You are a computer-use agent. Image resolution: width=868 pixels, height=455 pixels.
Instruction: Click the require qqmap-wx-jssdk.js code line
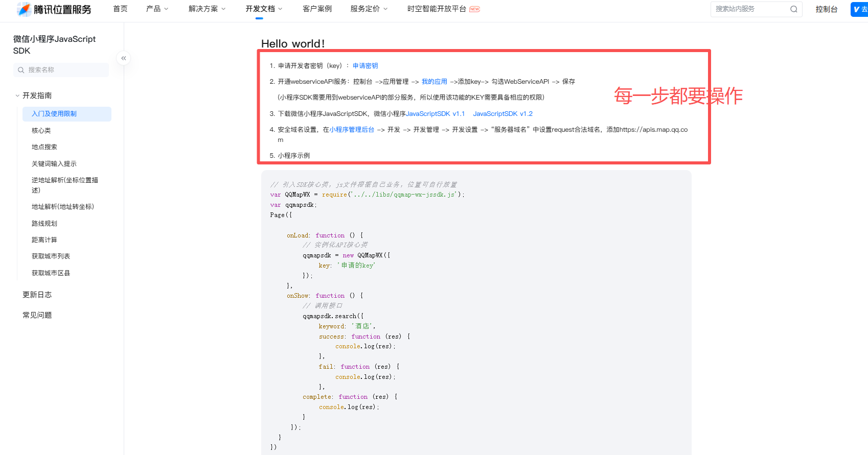point(368,195)
